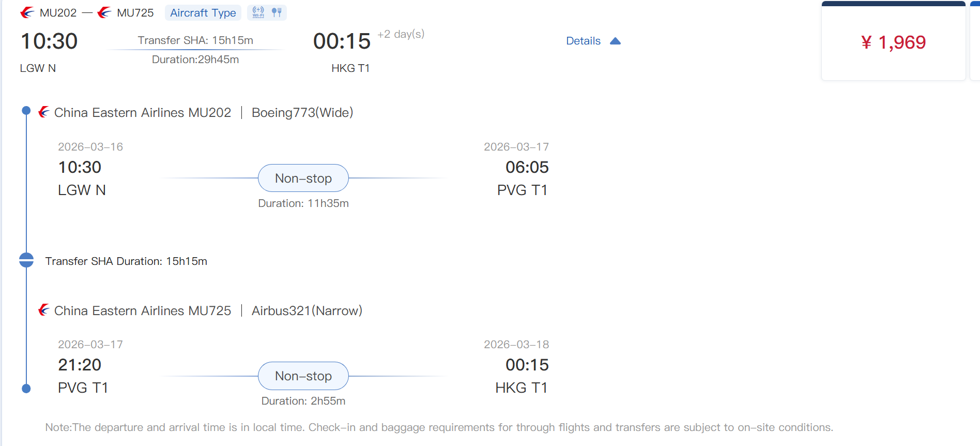Click the HKG arrival timeline dot
980x446 pixels.
(26, 389)
